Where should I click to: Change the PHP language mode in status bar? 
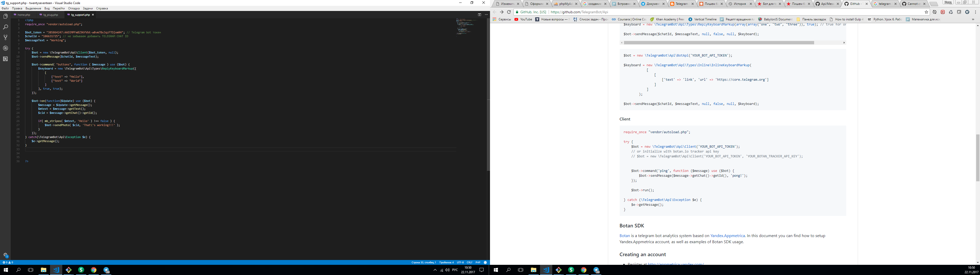tap(478, 263)
